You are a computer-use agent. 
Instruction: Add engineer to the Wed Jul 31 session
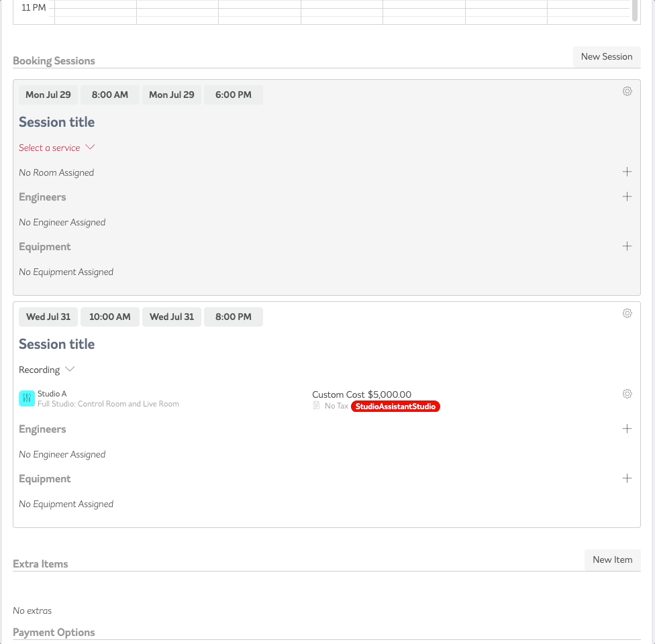[x=627, y=429]
